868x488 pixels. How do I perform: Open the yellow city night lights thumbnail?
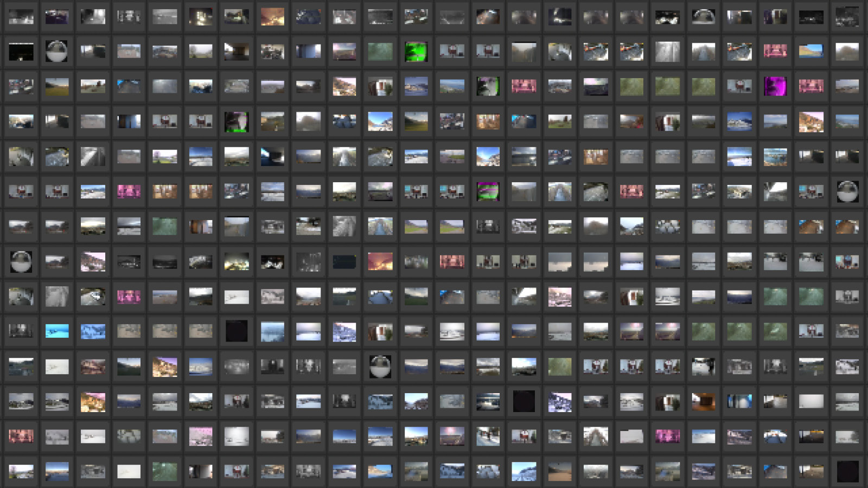pos(237,262)
